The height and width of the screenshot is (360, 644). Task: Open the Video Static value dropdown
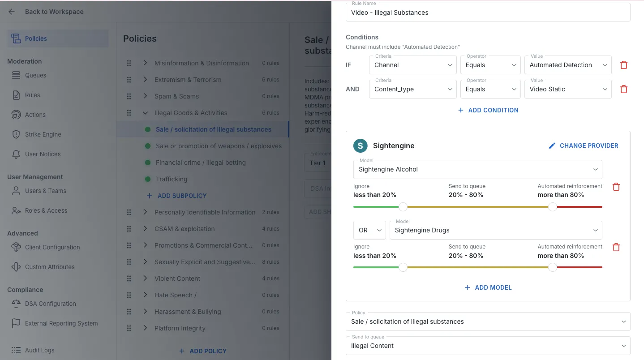tap(568, 89)
